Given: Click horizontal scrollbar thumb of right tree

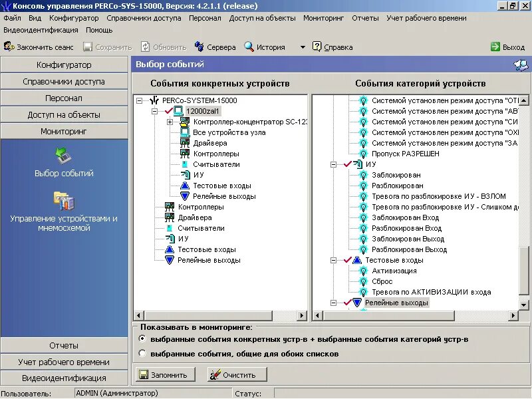Looking at the screenshot, I should [388, 315].
